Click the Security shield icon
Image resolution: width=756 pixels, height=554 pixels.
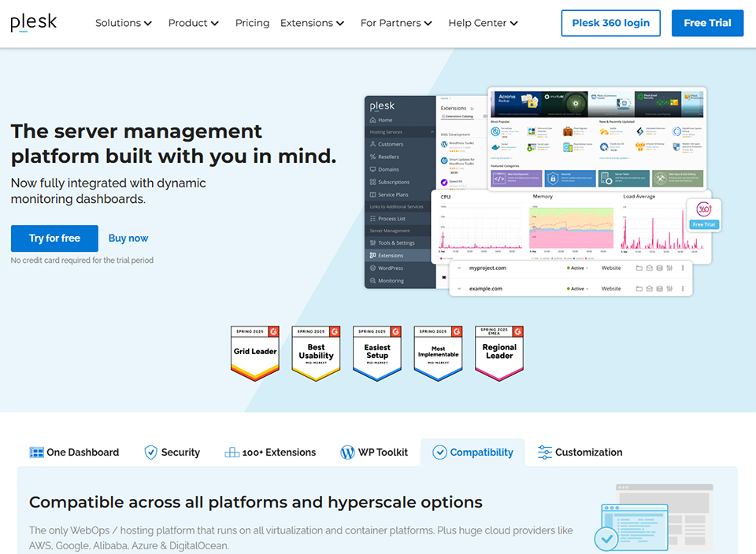tap(151, 452)
